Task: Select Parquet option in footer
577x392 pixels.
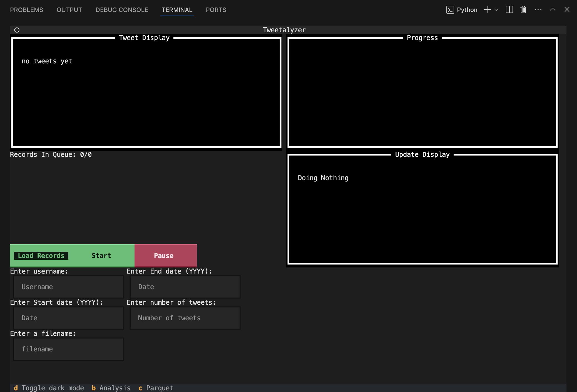Action: pos(156,388)
